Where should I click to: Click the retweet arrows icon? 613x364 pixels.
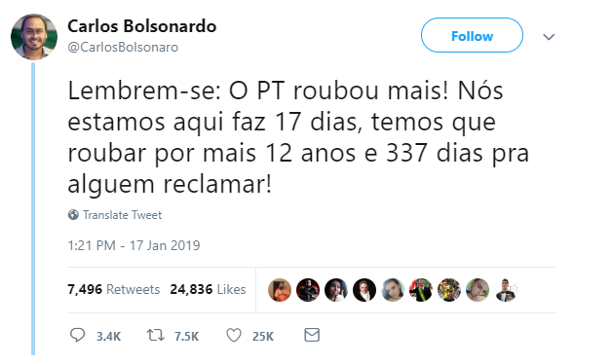[155, 335]
